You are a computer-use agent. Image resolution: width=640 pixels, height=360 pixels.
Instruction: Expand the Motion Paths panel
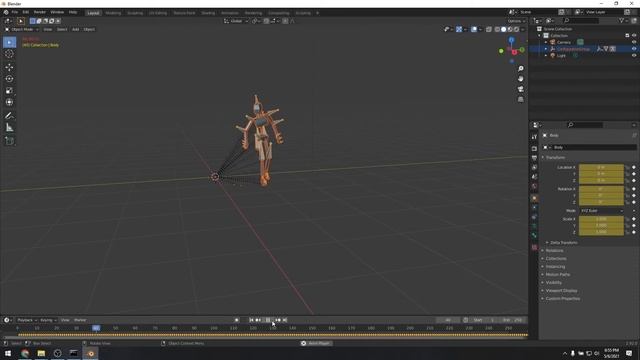pyautogui.click(x=558, y=275)
